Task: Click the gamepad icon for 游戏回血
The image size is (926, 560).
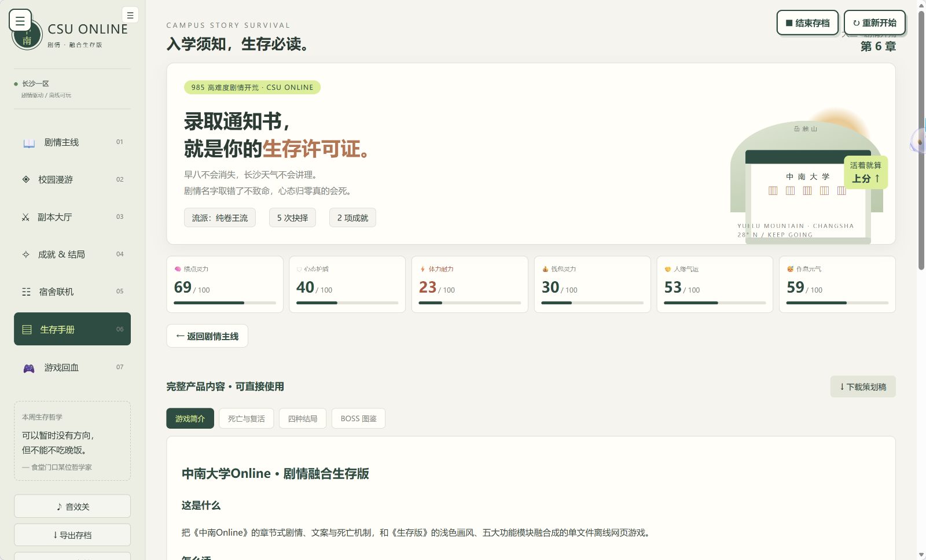Action: pos(29,368)
